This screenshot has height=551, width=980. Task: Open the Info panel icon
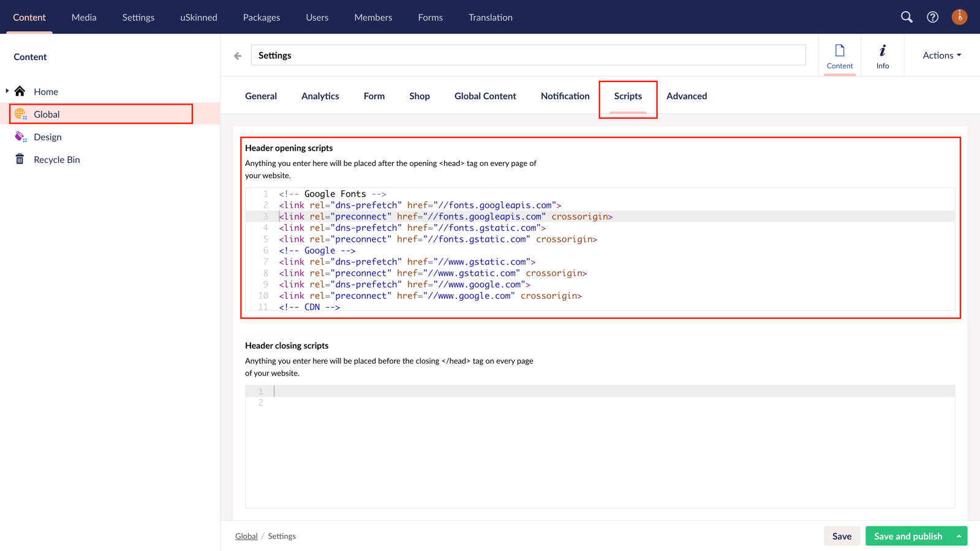[883, 55]
